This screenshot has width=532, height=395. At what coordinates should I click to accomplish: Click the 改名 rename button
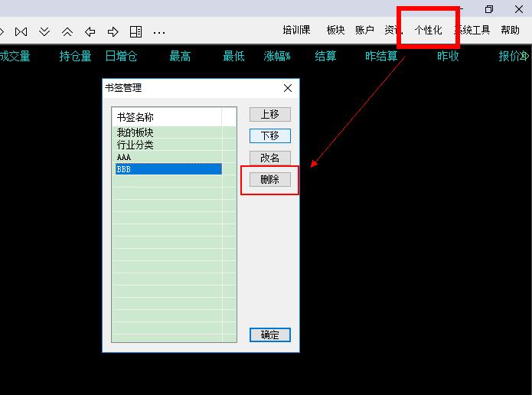point(269,158)
